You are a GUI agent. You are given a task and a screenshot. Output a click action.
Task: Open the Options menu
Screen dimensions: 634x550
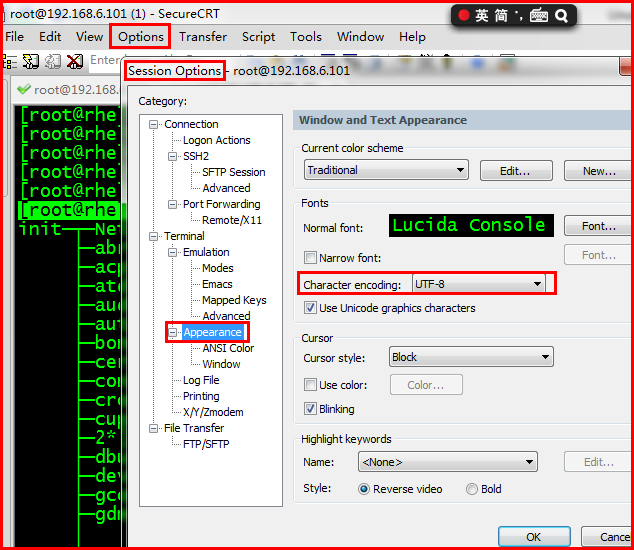click(141, 37)
